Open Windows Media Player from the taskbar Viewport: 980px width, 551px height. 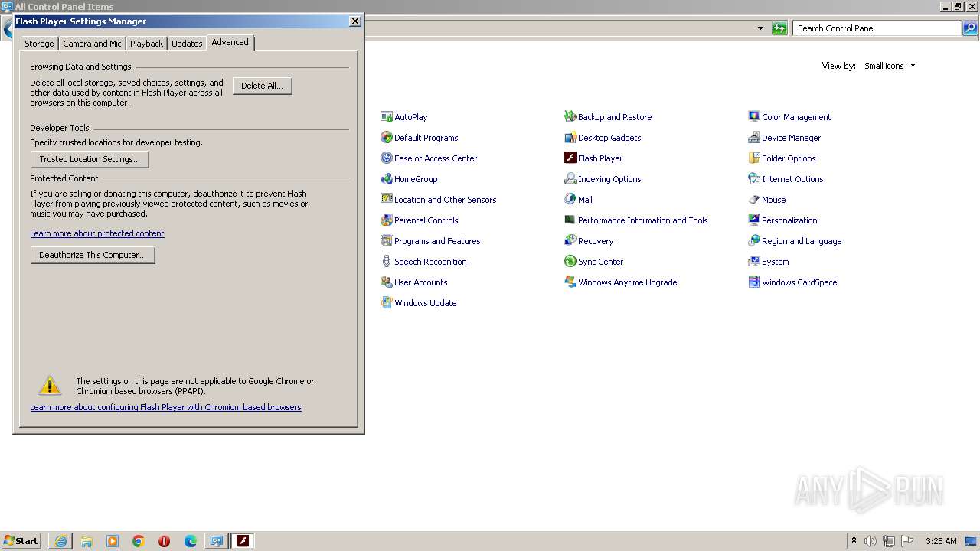tap(113, 541)
